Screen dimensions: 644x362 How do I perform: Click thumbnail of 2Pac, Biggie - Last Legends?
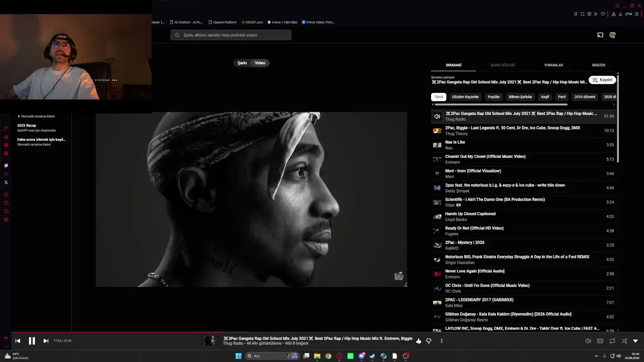(x=437, y=131)
